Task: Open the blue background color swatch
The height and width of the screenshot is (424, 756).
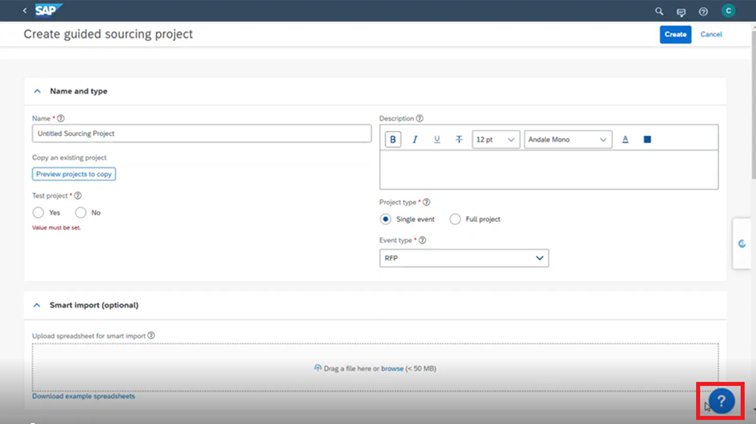Action: [x=647, y=139]
